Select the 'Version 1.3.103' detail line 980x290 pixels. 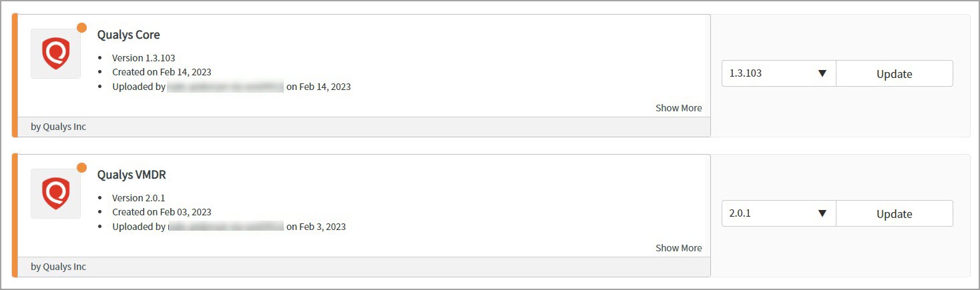[144, 58]
